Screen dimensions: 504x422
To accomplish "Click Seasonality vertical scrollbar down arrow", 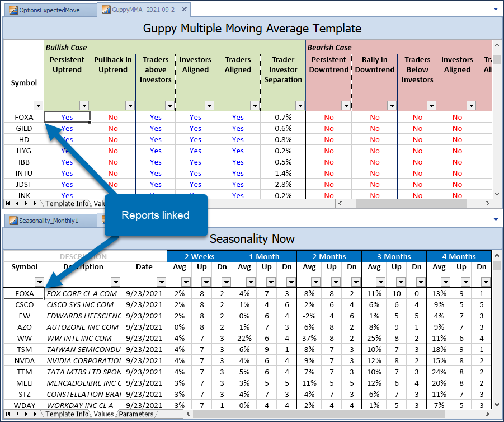I will [497, 405].
